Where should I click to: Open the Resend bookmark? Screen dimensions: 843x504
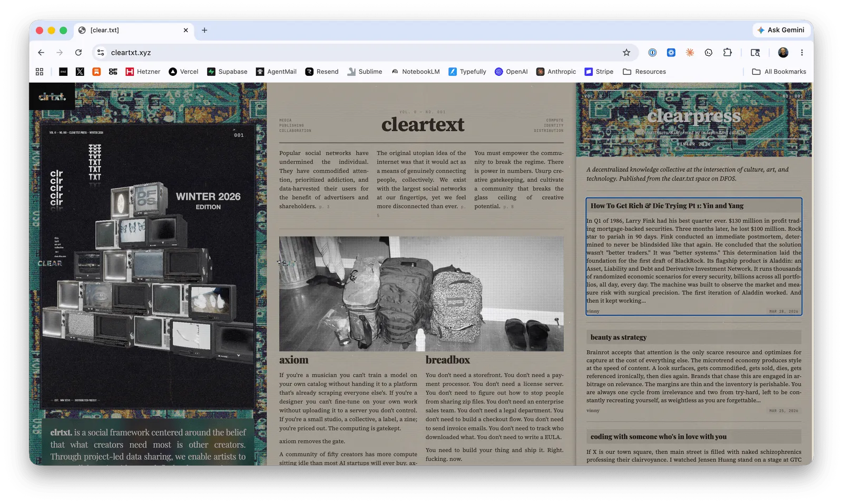322,72
